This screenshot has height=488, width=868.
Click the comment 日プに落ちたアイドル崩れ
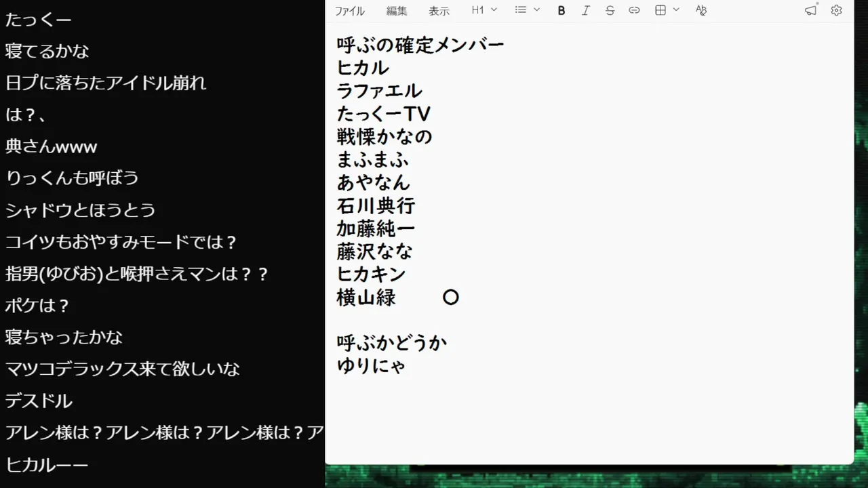pyautogui.click(x=106, y=83)
